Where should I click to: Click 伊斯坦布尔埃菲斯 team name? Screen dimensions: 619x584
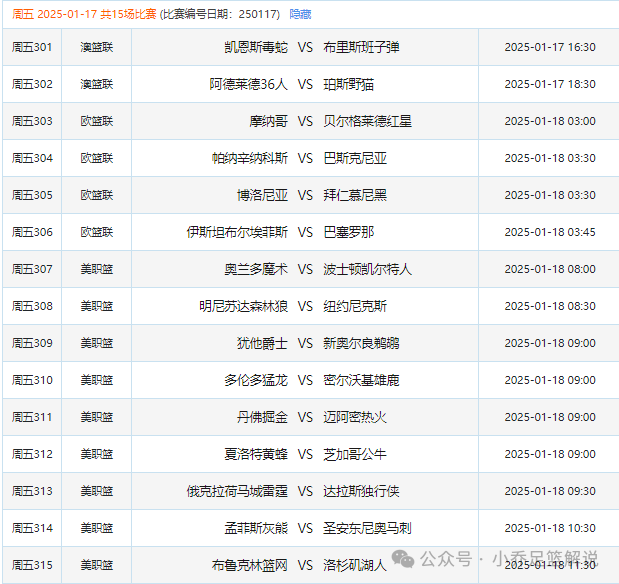pyautogui.click(x=237, y=232)
